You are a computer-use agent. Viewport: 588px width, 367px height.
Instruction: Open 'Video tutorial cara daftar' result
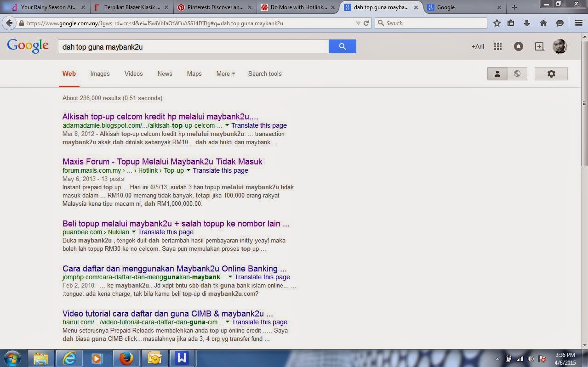[168, 314]
